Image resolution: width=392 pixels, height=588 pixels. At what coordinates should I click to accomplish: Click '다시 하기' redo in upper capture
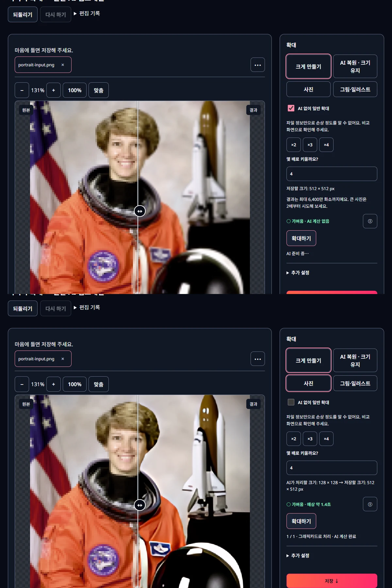56,14
